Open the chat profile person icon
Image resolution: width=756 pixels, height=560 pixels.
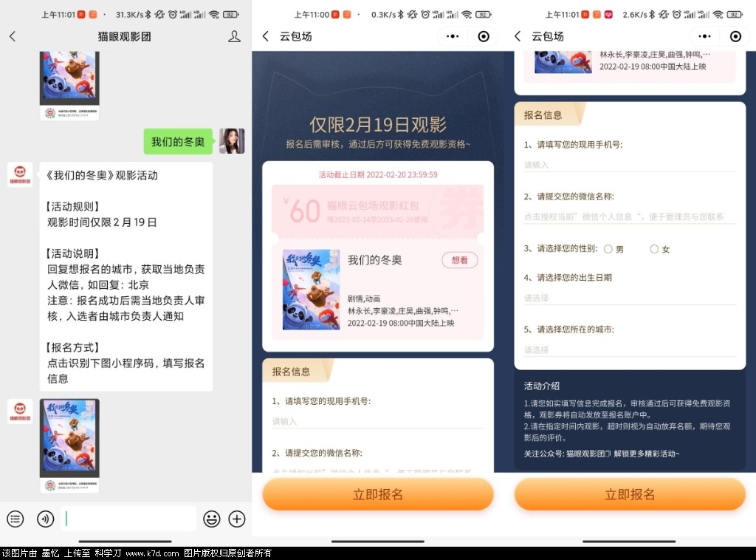tap(234, 36)
